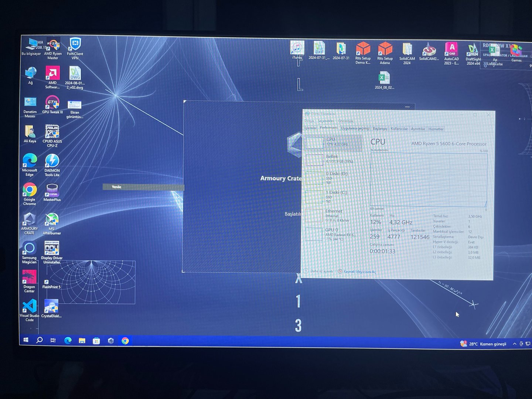Viewport: 532px width, 399px height.
Task: Show hidden system tray icons
Action: 514,344
